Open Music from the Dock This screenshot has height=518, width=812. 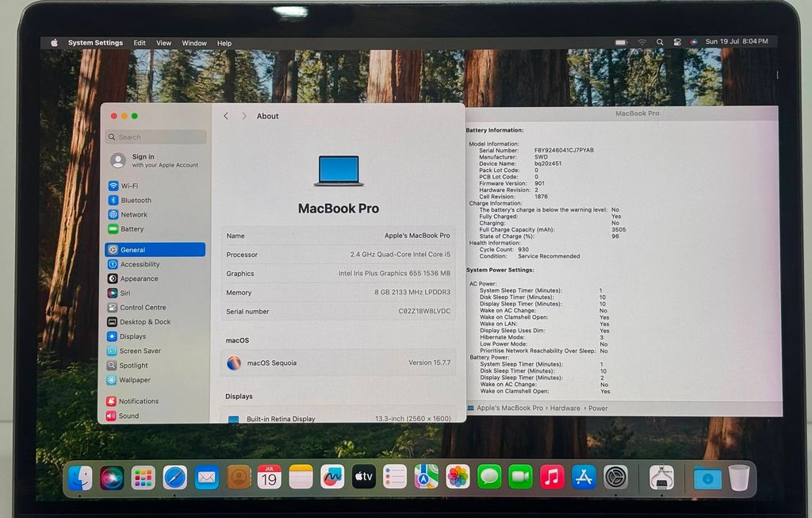(552, 477)
